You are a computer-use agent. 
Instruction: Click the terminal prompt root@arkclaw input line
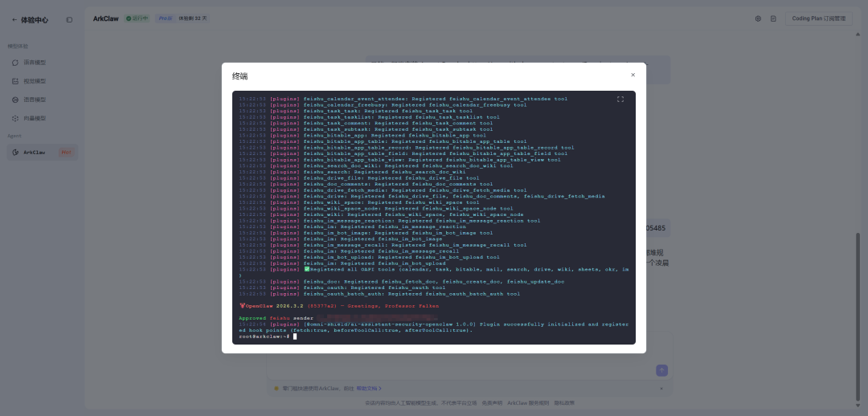(268, 336)
